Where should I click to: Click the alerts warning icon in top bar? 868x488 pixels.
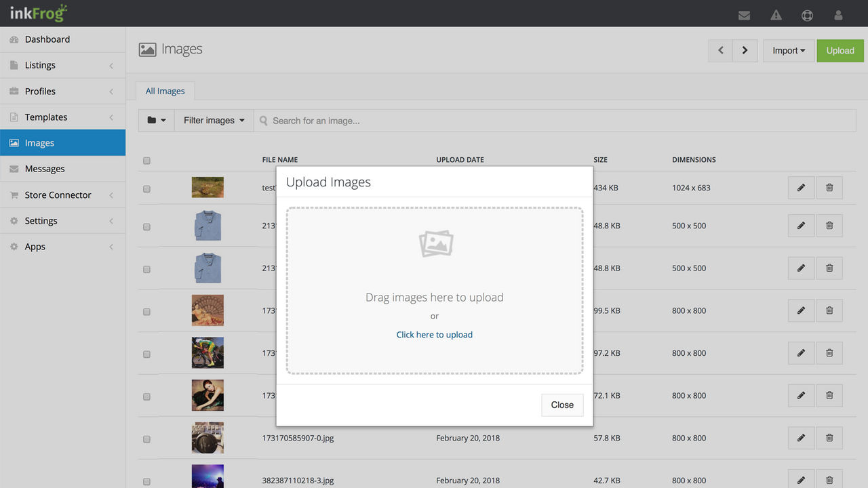[776, 15]
